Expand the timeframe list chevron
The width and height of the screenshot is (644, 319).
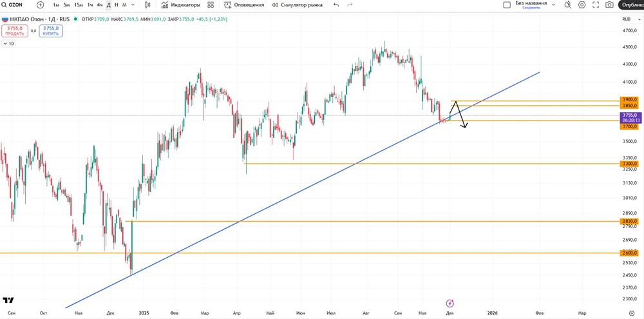[x=133, y=5]
